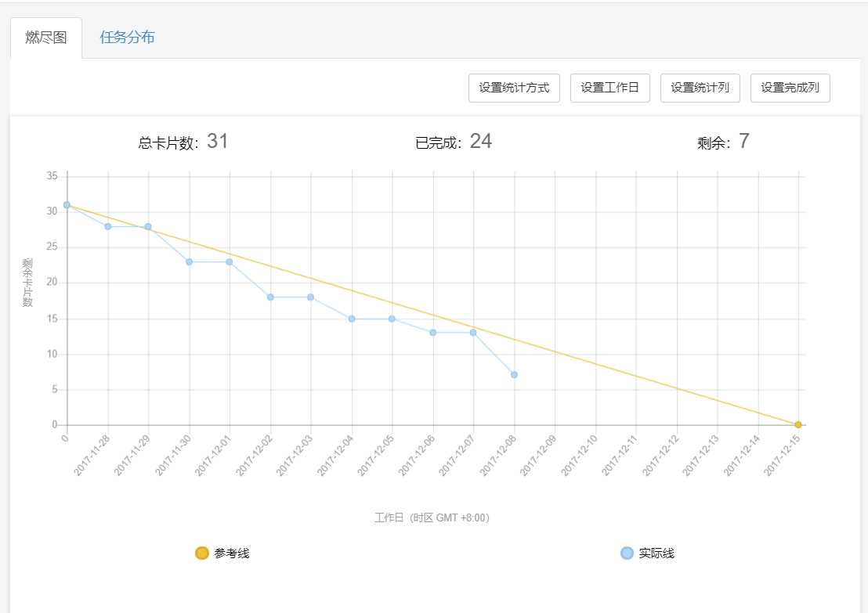Click the 参考线 legend label

[x=232, y=553]
